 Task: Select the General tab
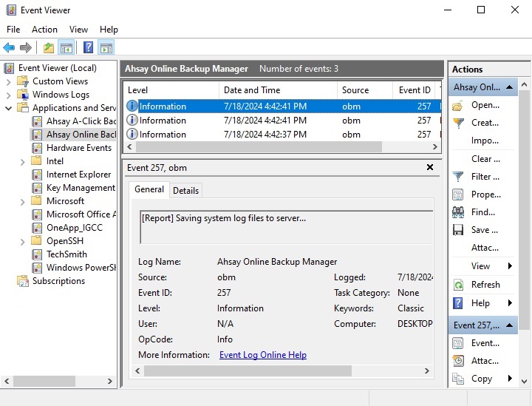149,189
